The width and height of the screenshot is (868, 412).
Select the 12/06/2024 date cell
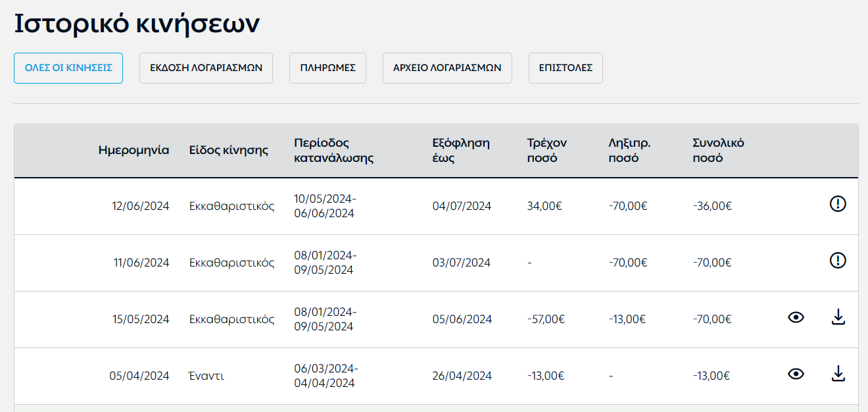pyautogui.click(x=141, y=206)
